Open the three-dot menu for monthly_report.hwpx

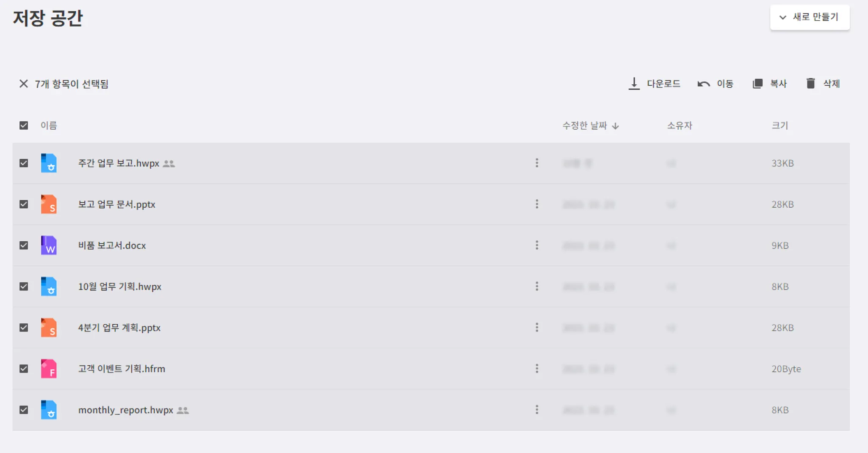point(537,409)
